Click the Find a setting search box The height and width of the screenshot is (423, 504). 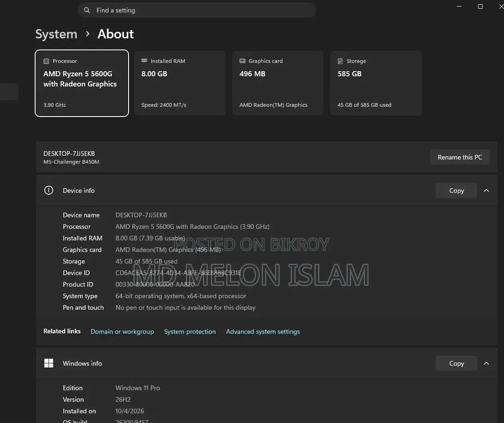(197, 10)
